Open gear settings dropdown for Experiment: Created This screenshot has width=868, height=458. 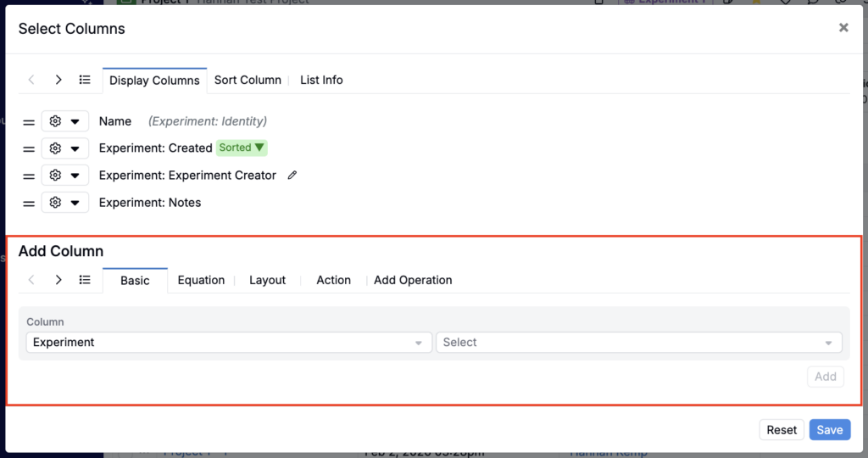[65, 148]
